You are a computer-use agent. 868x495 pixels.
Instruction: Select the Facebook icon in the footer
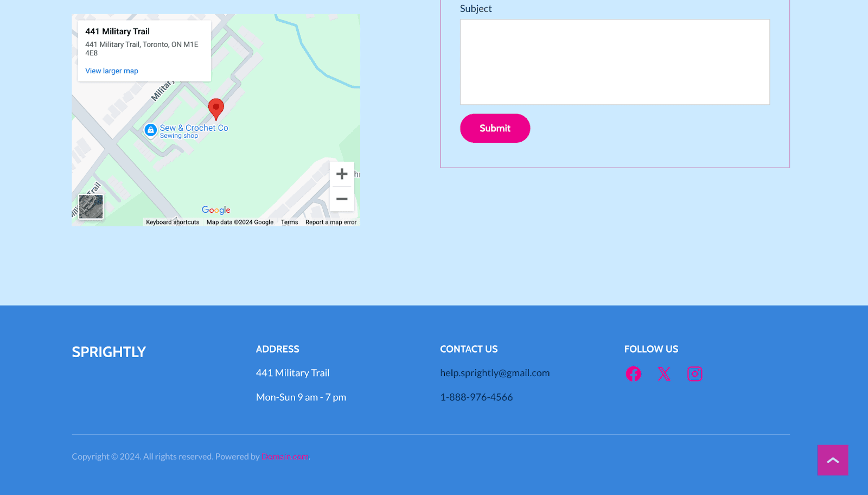pos(633,373)
